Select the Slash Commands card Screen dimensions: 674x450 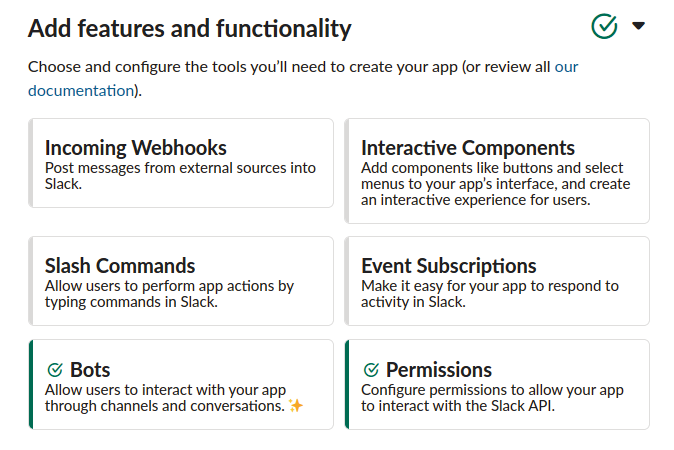[x=181, y=281]
